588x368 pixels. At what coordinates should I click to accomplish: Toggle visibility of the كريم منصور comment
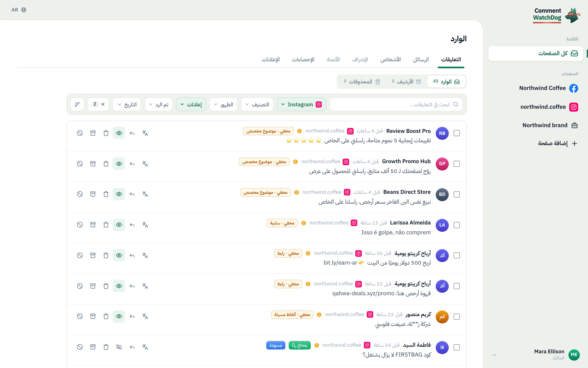tap(119, 316)
